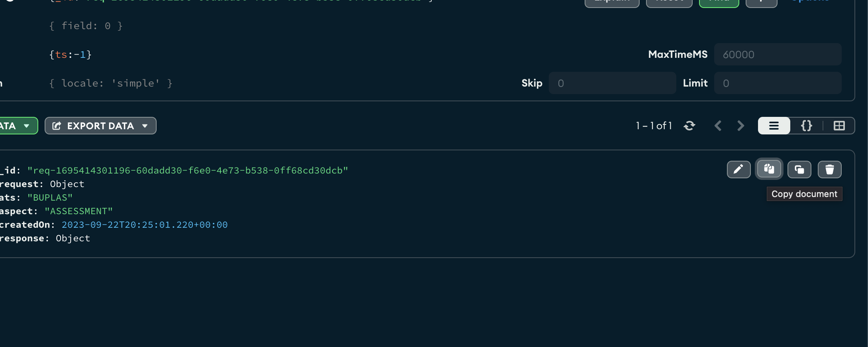Open the EXPORT DATA dropdown

click(100, 126)
